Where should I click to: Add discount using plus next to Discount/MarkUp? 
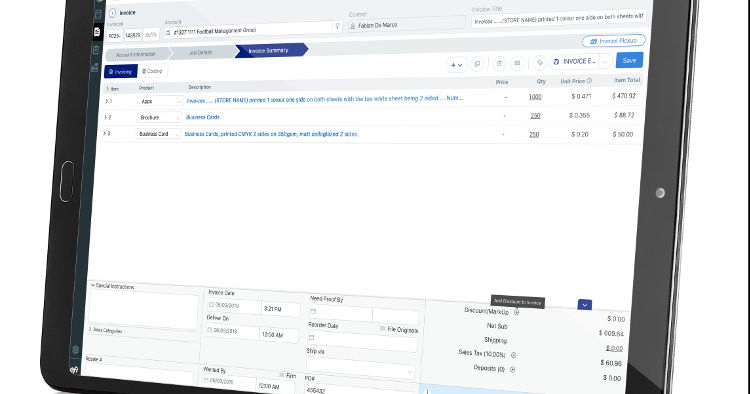click(x=517, y=312)
